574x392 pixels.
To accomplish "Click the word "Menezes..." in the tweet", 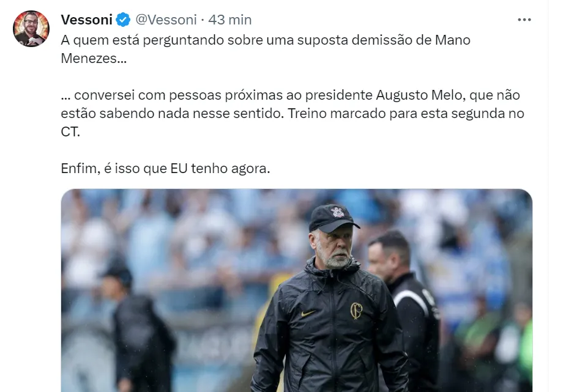I will pyautogui.click(x=94, y=59).
